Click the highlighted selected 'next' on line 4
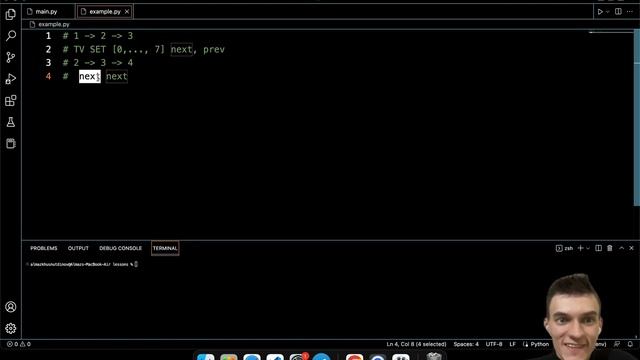The image size is (640, 360). click(x=89, y=76)
